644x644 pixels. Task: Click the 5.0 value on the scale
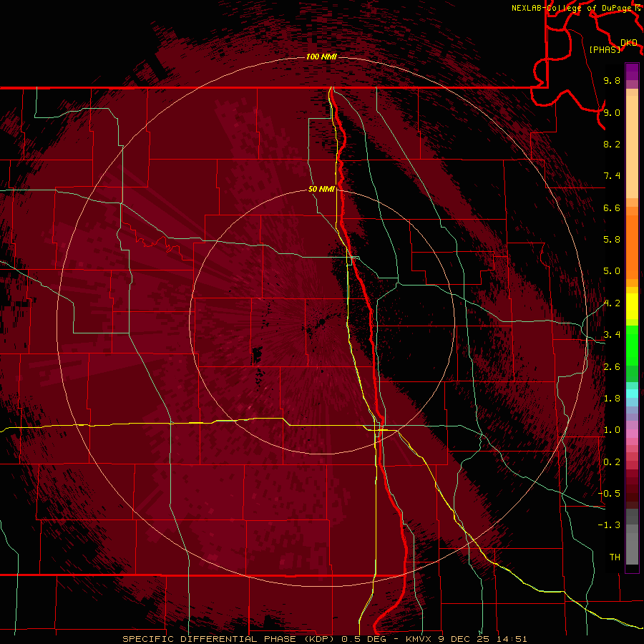[x=612, y=271]
